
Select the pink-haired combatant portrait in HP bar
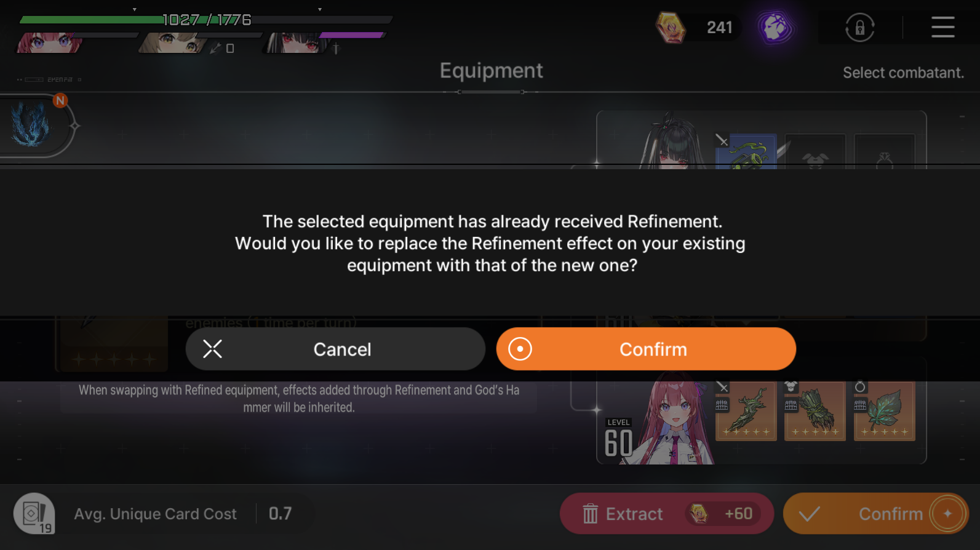click(x=49, y=43)
